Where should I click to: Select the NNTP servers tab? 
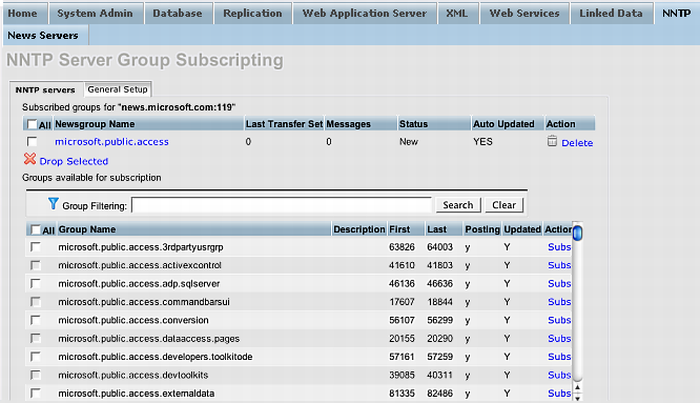46,90
